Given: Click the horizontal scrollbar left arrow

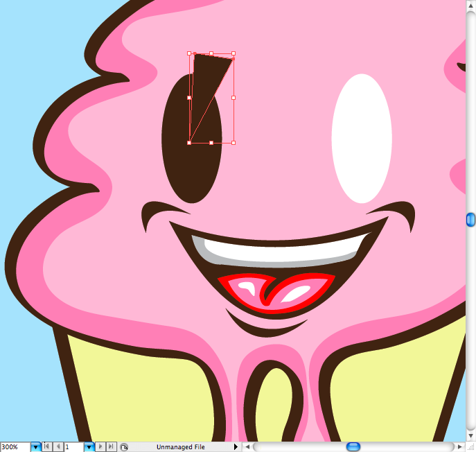Looking at the screenshot, I should click(x=247, y=447).
